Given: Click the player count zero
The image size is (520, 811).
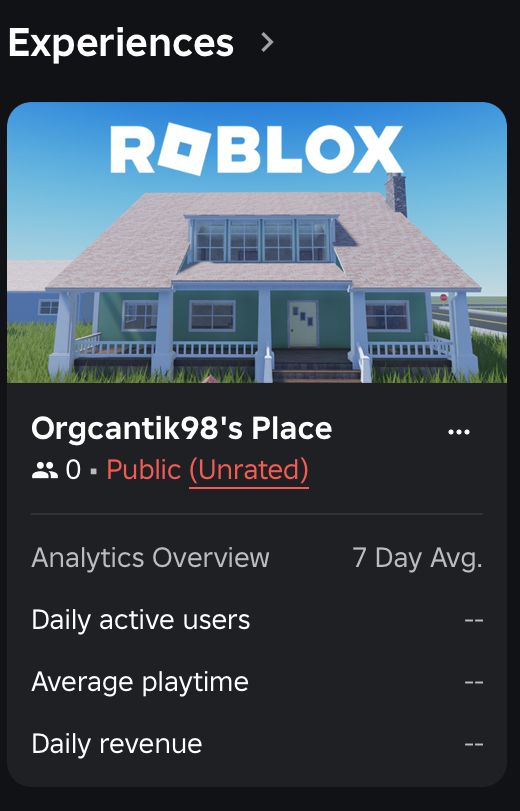Looking at the screenshot, I should [73, 470].
